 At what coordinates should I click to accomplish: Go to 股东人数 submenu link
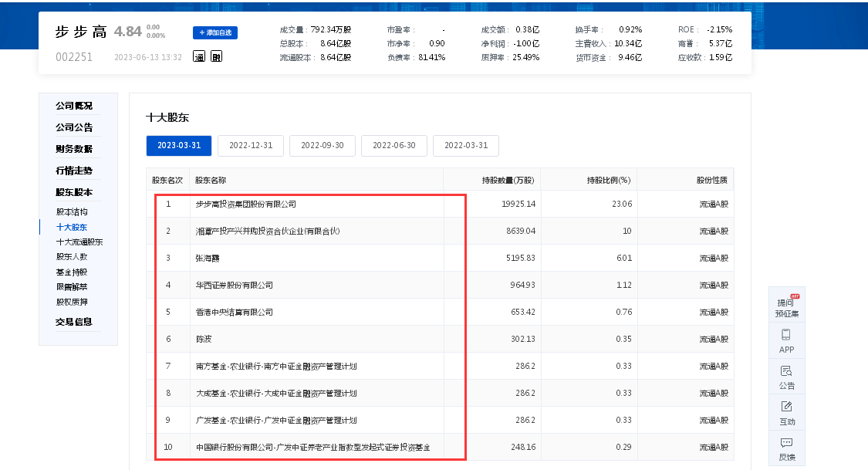[x=72, y=257]
